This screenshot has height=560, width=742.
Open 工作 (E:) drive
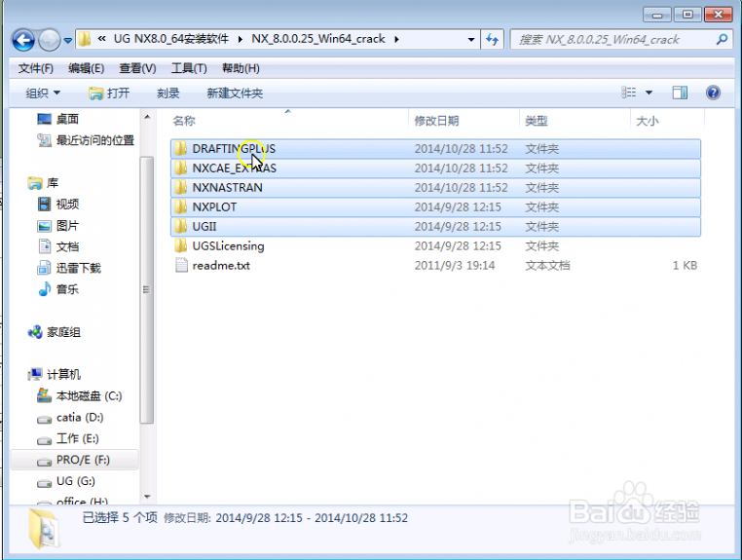77,439
